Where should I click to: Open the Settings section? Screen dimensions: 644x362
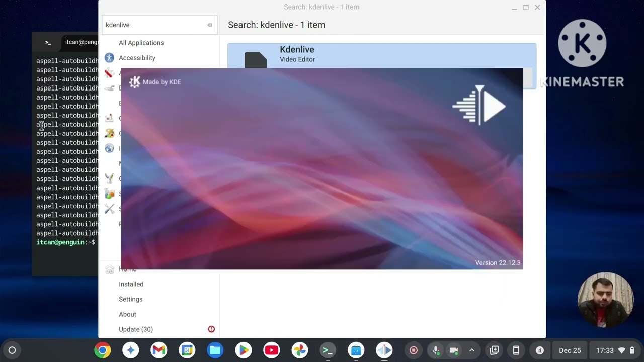pos(130,299)
